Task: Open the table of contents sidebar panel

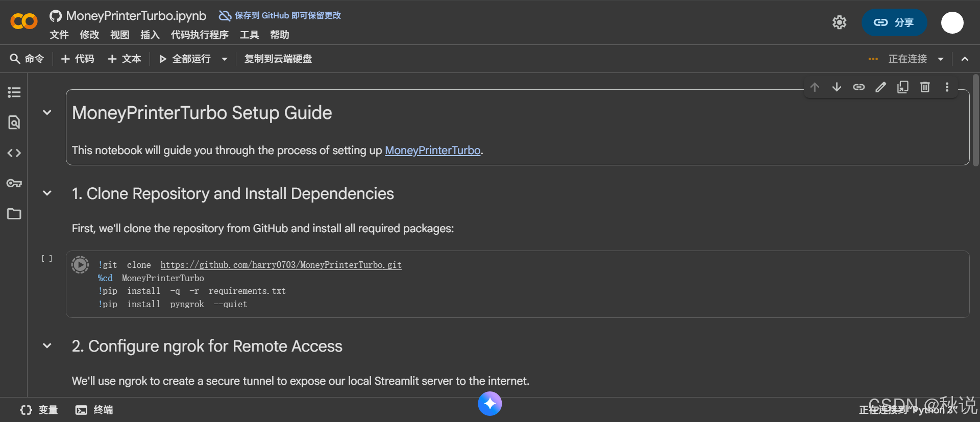Action: pyautogui.click(x=14, y=92)
